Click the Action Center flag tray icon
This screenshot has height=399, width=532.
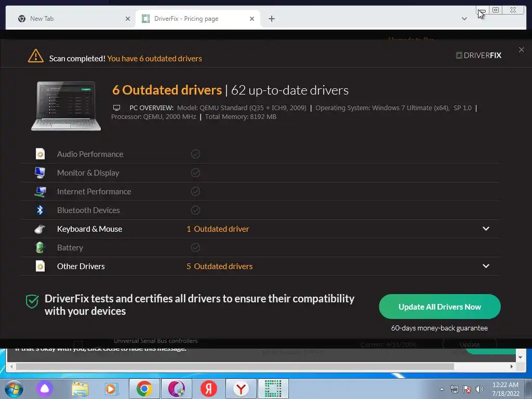pos(467,389)
